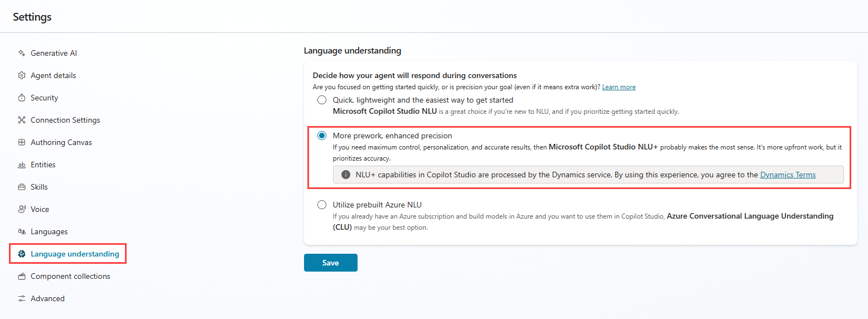The image size is (868, 319).
Task: Click the Voice icon in sidebar
Action: [x=22, y=209]
